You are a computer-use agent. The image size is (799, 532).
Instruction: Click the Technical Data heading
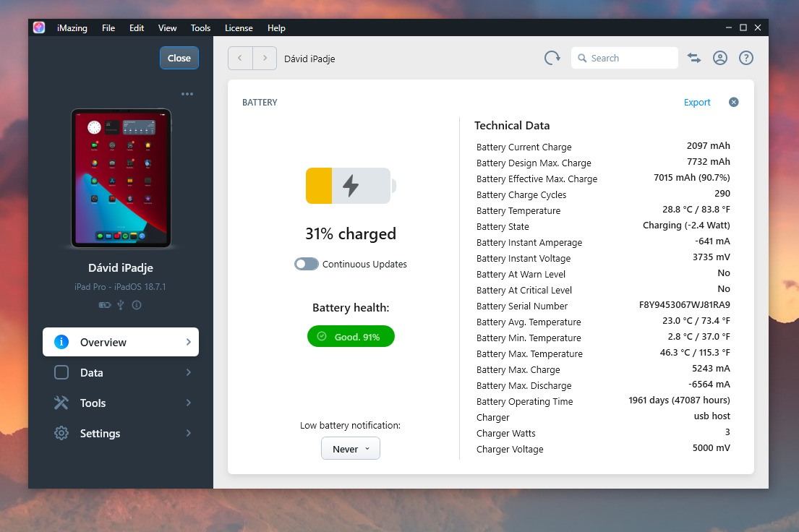pyautogui.click(x=512, y=125)
